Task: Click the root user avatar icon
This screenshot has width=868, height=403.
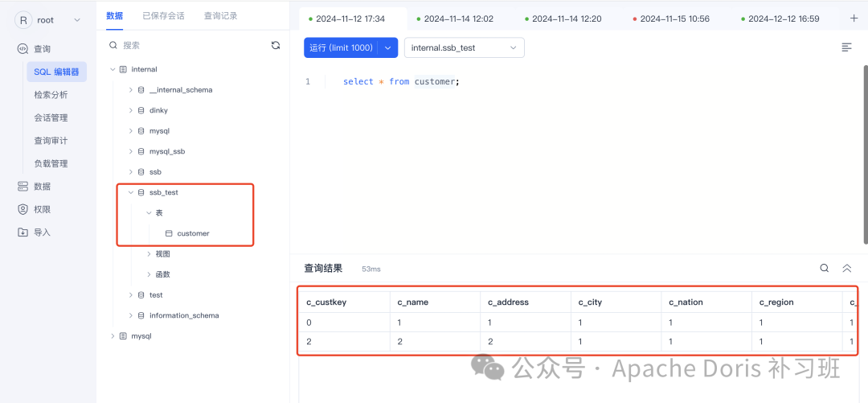Action: (x=23, y=20)
